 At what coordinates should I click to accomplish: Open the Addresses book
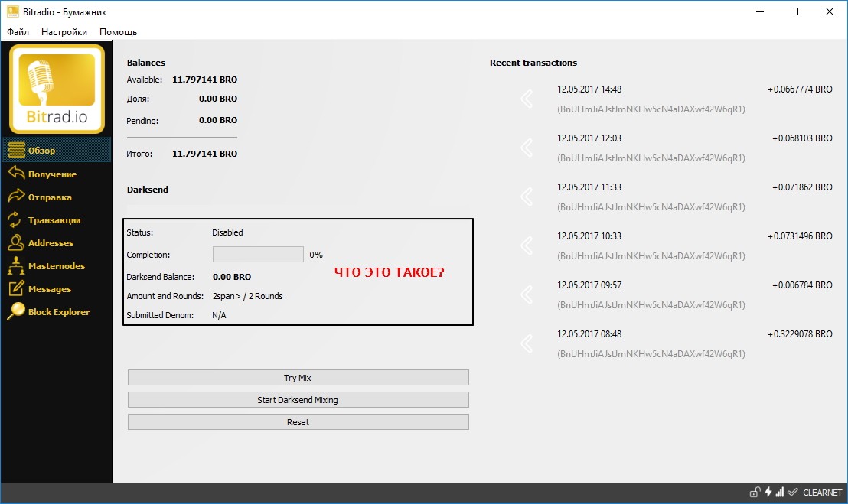[x=51, y=243]
